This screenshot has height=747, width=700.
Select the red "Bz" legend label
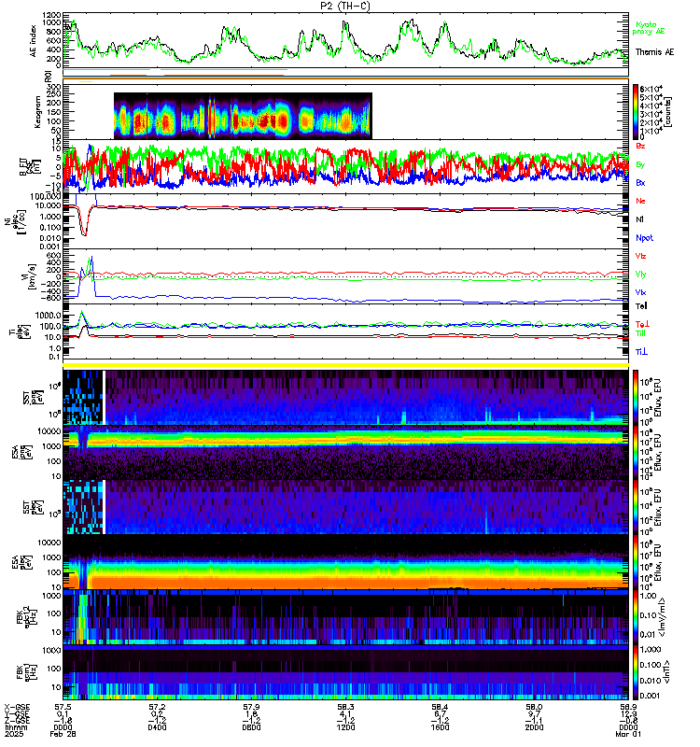pos(640,146)
